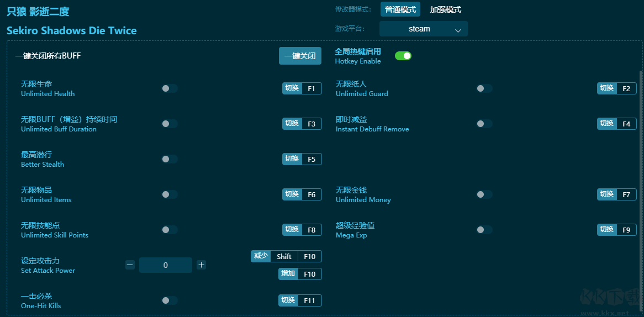Image resolution: width=644 pixels, height=317 pixels.
Task: Increase attack power with plus button
Action: pos(201,265)
